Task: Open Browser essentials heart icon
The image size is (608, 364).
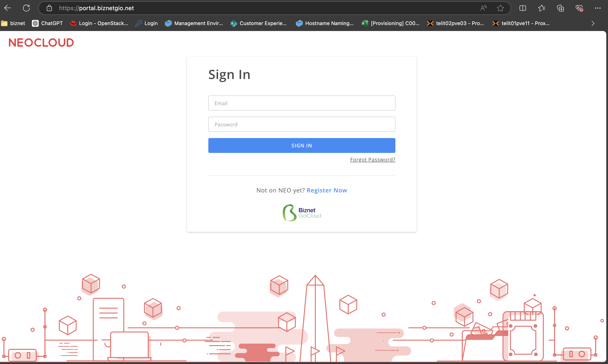Action: [x=579, y=8]
